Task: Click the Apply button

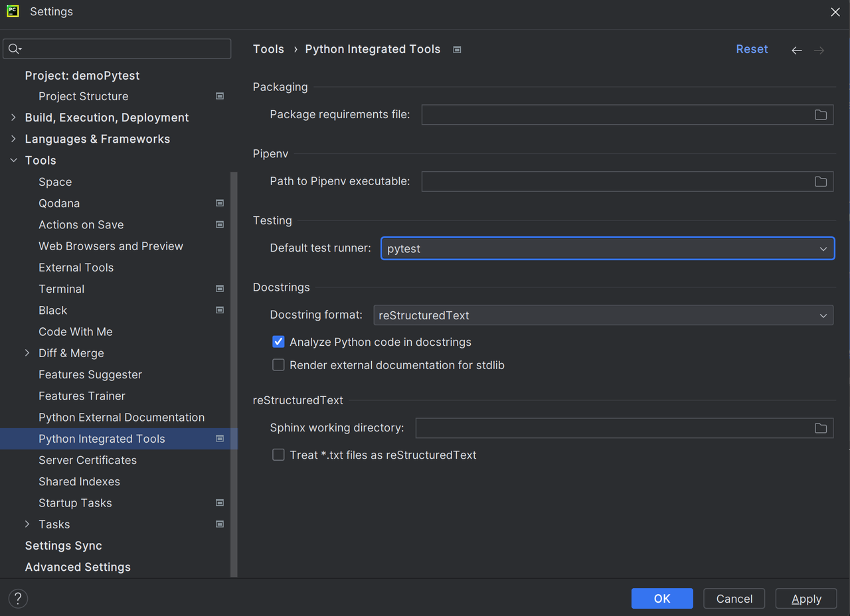Action: coord(806,599)
